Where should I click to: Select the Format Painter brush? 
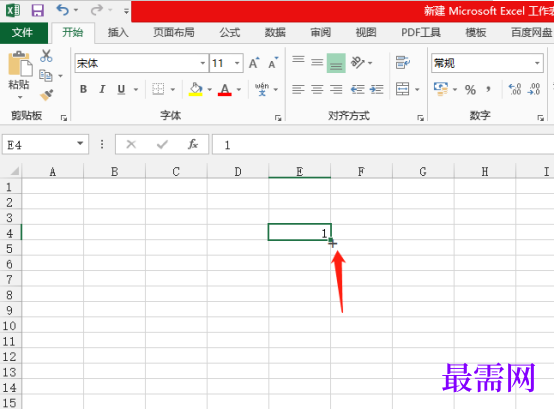click(46, 95)
